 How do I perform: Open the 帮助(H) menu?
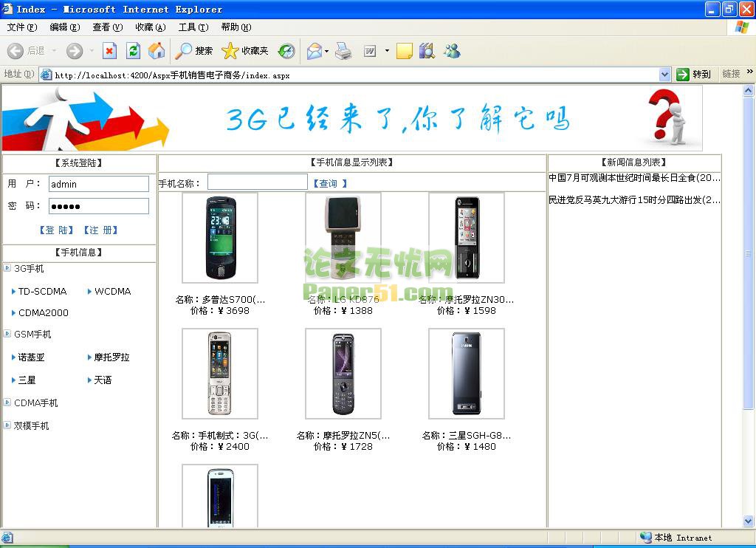[x=236, y=27]
